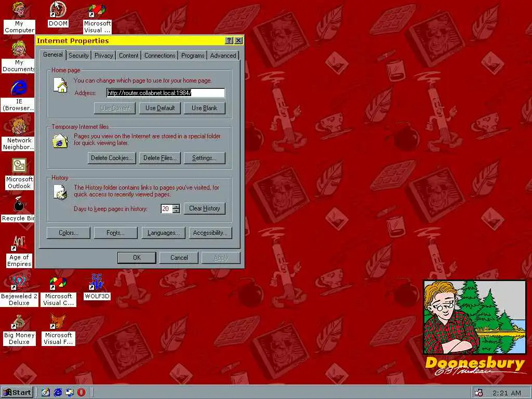Launch Opera from the quick launch bar
Screen dimensions: 532x399
(x=82, y=393)
